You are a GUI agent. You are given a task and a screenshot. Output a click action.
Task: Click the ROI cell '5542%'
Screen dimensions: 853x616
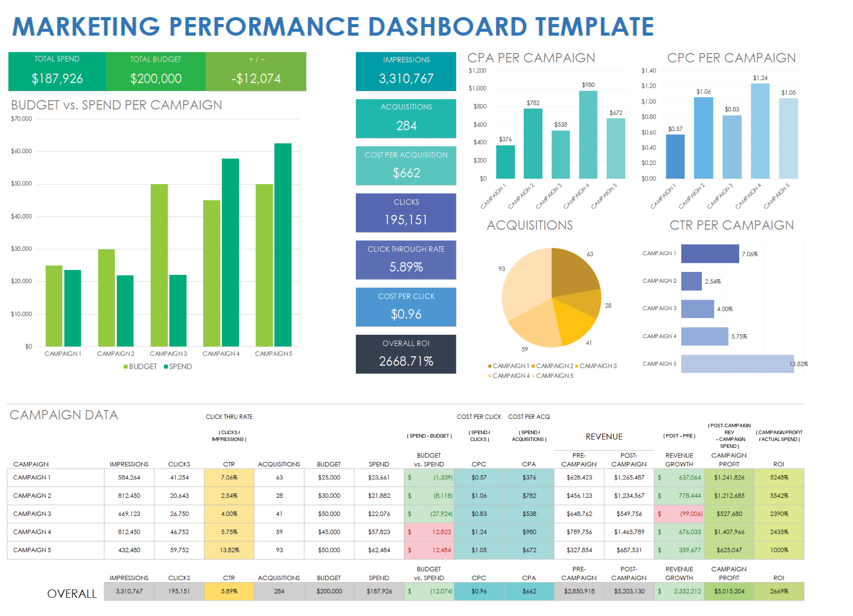779,496
